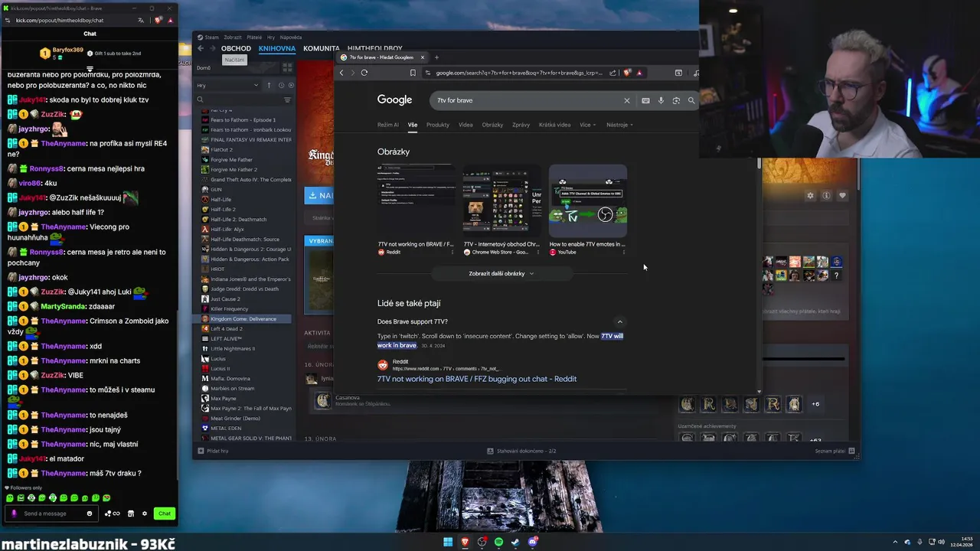Viewport: 980px width, 551px height.
Task: Open Steam KOMUNITA tab
Action: (x=322, y=48)
